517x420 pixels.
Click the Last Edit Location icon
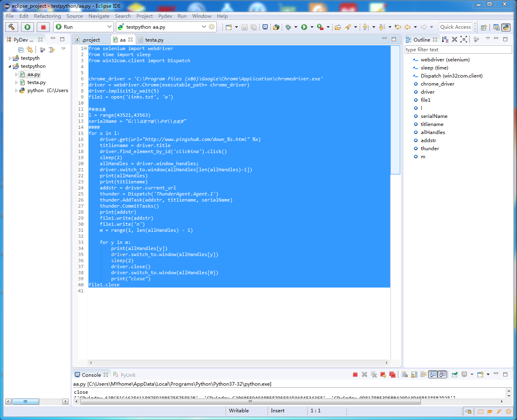(398, 27)
